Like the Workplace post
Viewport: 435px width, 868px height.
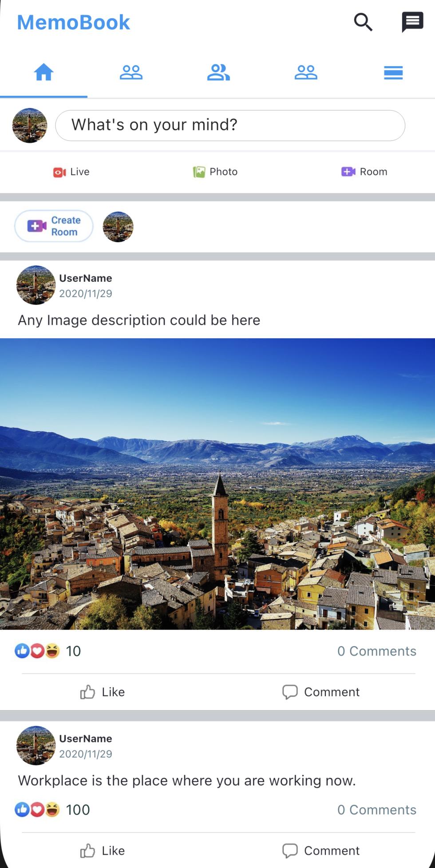pyautogui.click(x=103, y=851)
